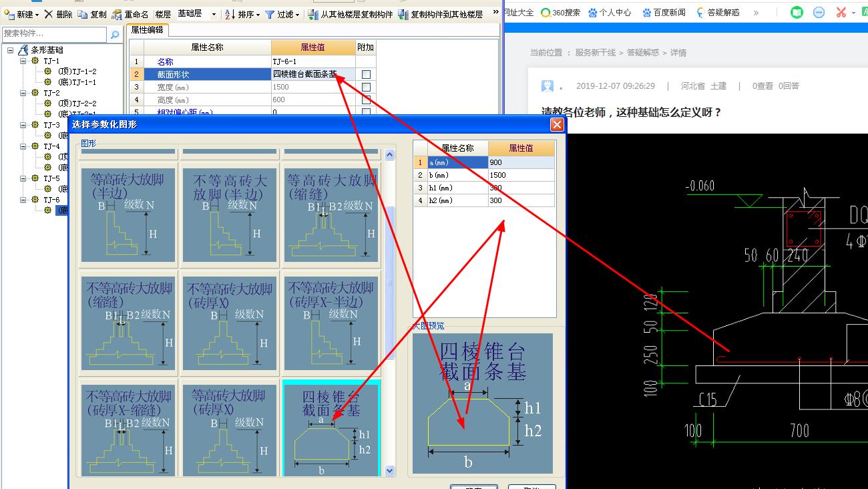Collapse the TJ-4 tree node
This screenshot has width=868, height=489.
[x=23, y=146]
